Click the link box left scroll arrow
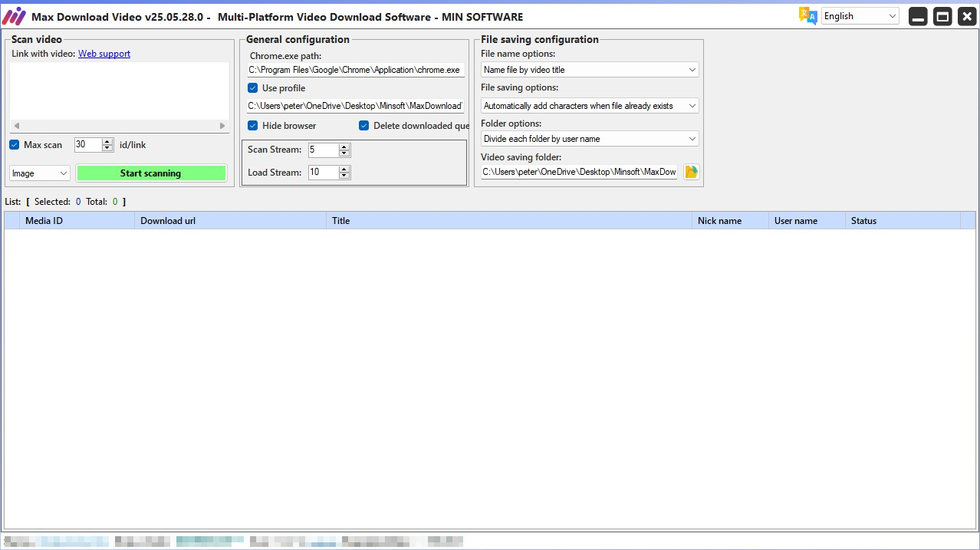Image resolution: width=980 pixels, height=550 pixels. coord(16,126)
